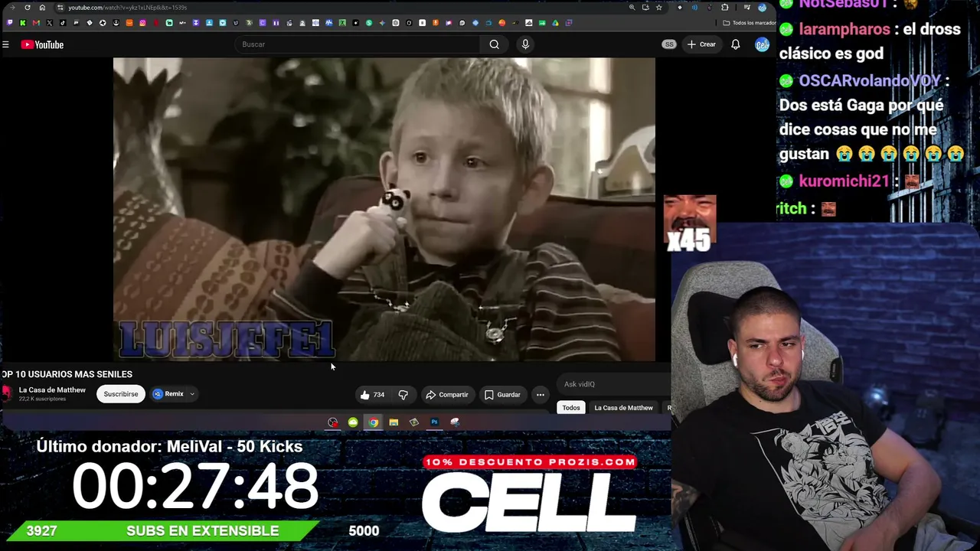This screenshot has height=551, width=980.
Task: Reload the page in Chrome
Action: tap(28, 8)
